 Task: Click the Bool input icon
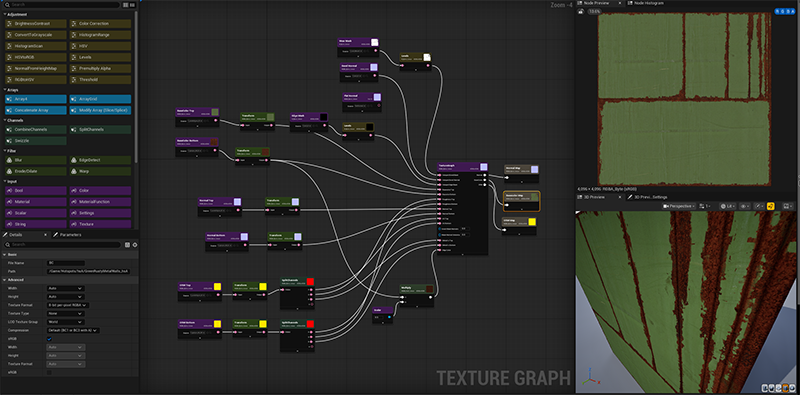pyautogui.click(x=10, y=190)
